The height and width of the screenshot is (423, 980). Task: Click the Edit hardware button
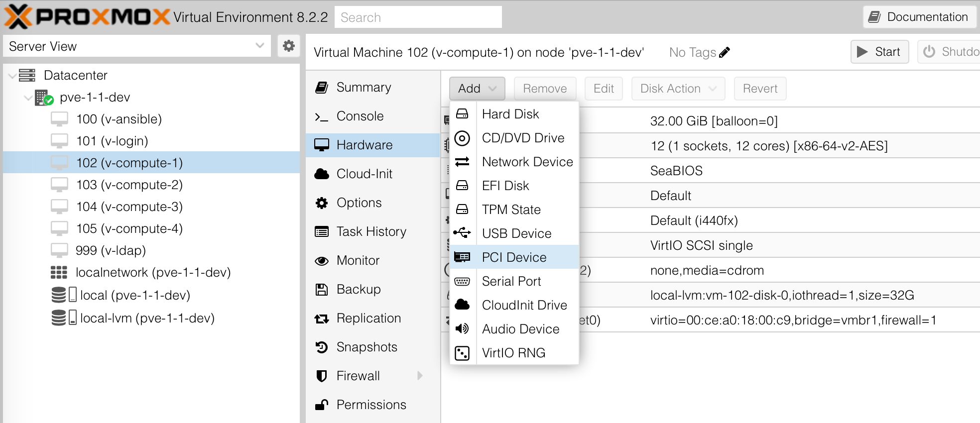point(604,89)
